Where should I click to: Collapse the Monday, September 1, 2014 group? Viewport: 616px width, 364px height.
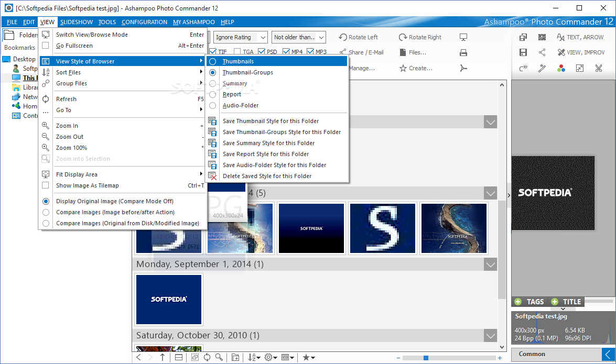pyautogui.click(x=490, y=264)
